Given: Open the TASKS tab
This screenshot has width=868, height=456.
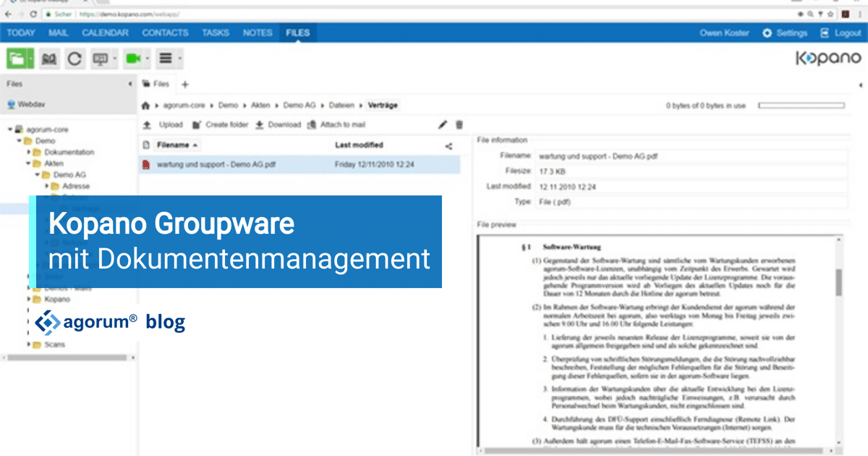Looking at the screenshot, I should click(x=216, y=33).
